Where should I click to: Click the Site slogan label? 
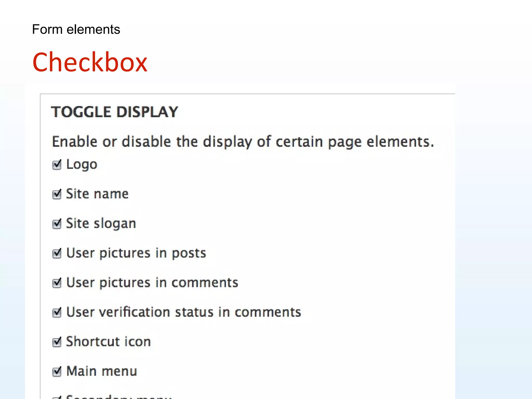[x=101, y=224]
